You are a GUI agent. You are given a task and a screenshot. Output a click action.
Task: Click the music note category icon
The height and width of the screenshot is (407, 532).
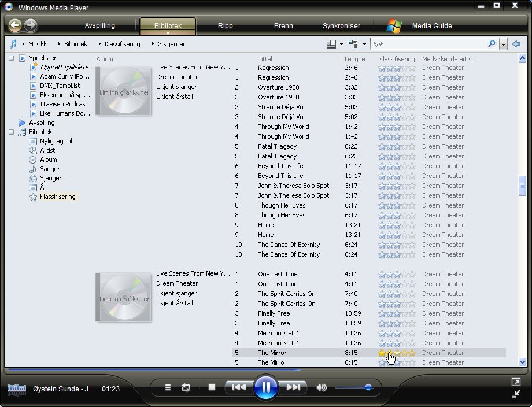coord(13,44)
